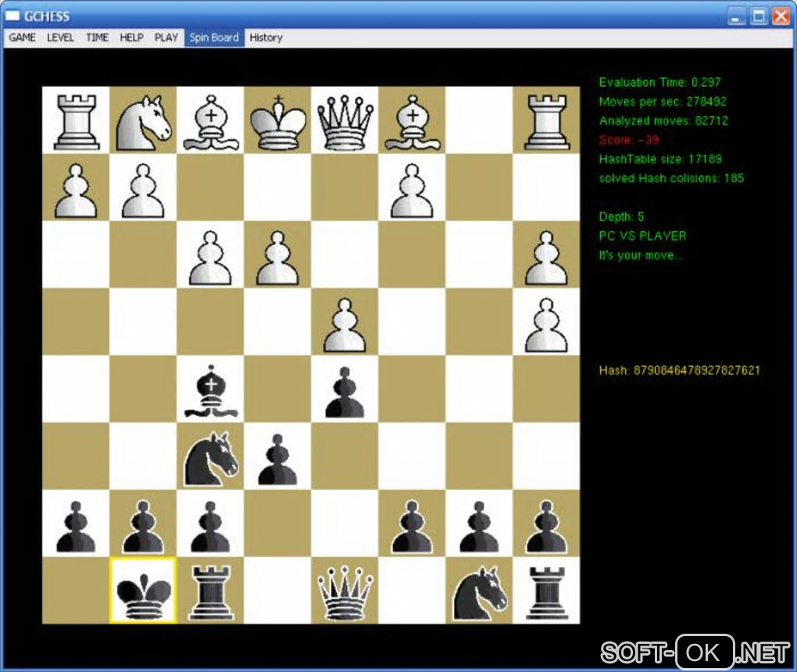Minimize the GCHESS window
Screen dimensions: 797x672
[x=735, y=16]
